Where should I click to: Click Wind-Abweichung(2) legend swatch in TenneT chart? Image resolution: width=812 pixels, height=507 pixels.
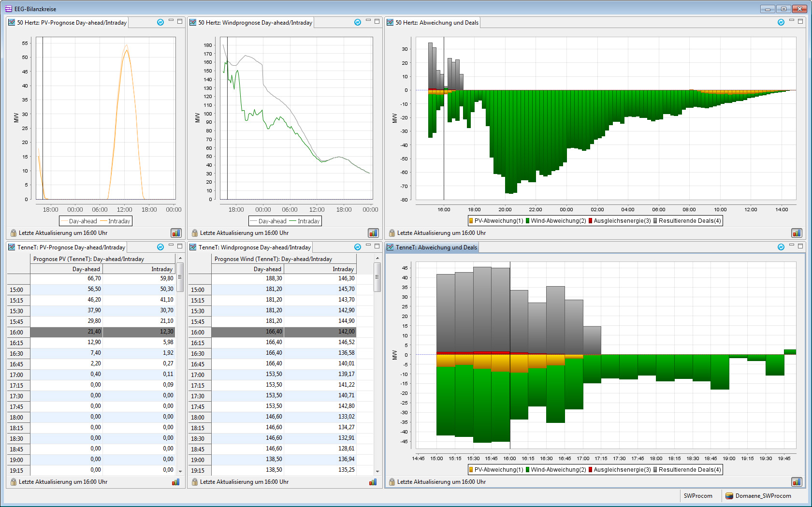[528, 470]
